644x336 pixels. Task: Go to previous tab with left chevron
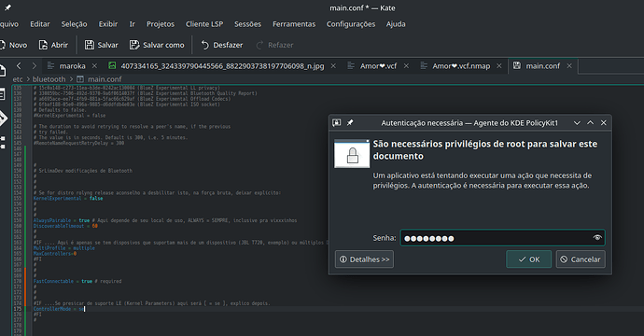19,65
